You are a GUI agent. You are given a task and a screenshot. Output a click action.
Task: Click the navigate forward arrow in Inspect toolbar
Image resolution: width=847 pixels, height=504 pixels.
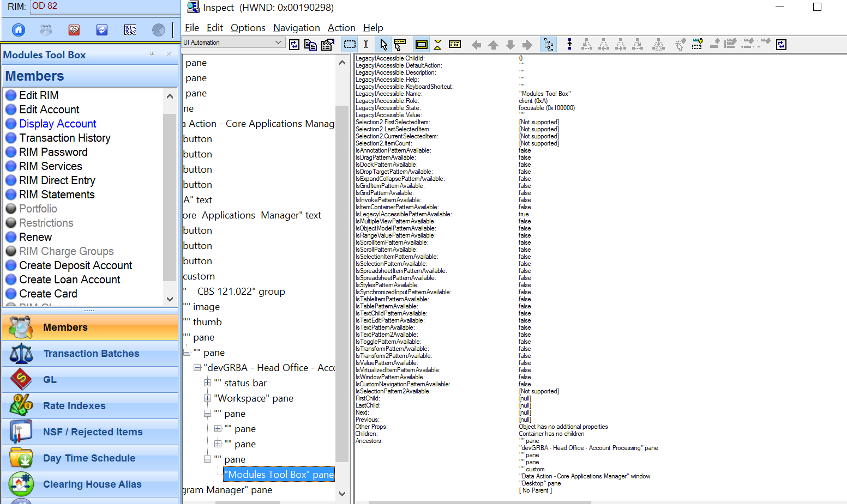pos(526,44)
